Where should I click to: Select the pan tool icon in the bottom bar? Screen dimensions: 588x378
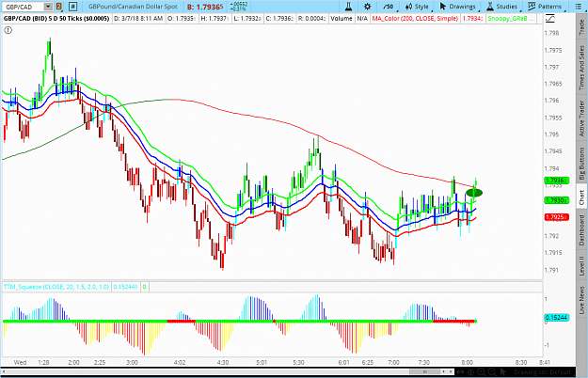(460, 371)
